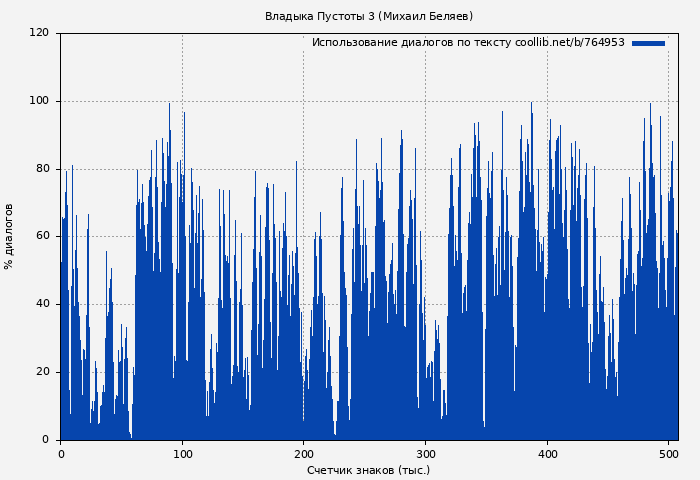Click the 0 tick on the y-axis
700x480 pixels.
(45, 440)
